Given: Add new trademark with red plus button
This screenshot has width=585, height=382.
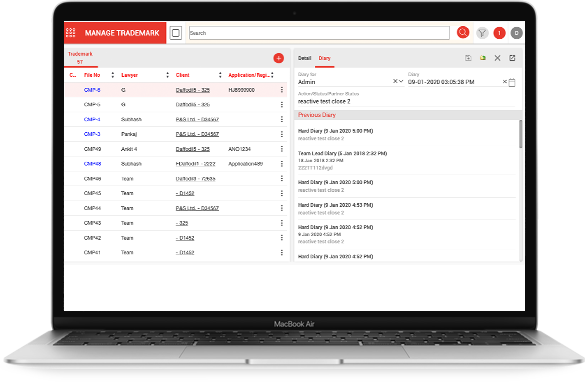Looking at the screenshot, I should coord(278,58).
